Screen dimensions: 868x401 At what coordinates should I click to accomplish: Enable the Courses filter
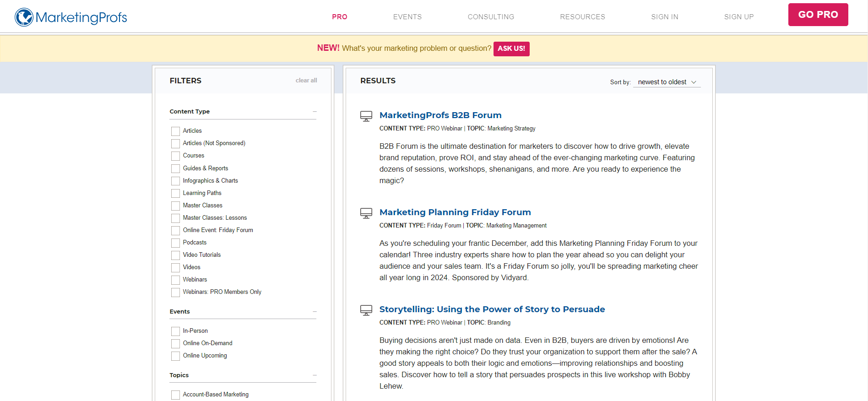click(175, 156)
